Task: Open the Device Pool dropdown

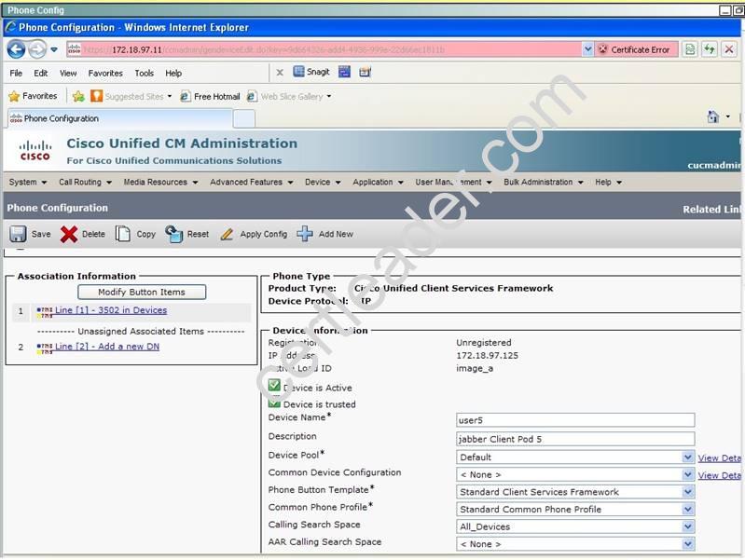Action: pyautogui.click(x=575, y=457)
